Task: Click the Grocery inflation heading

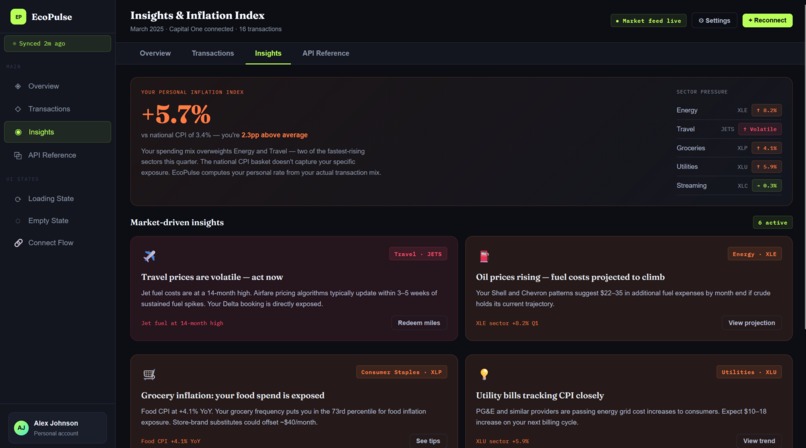Action: [232, 396]
